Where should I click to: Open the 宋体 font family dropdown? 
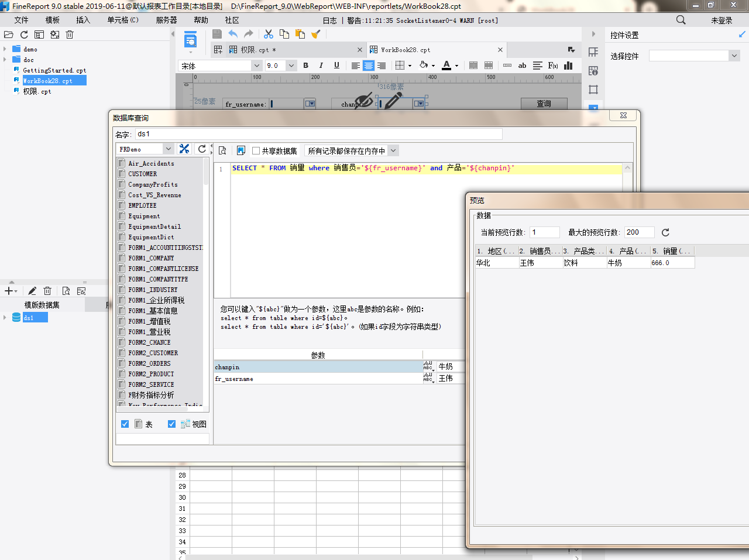(256, 66)
